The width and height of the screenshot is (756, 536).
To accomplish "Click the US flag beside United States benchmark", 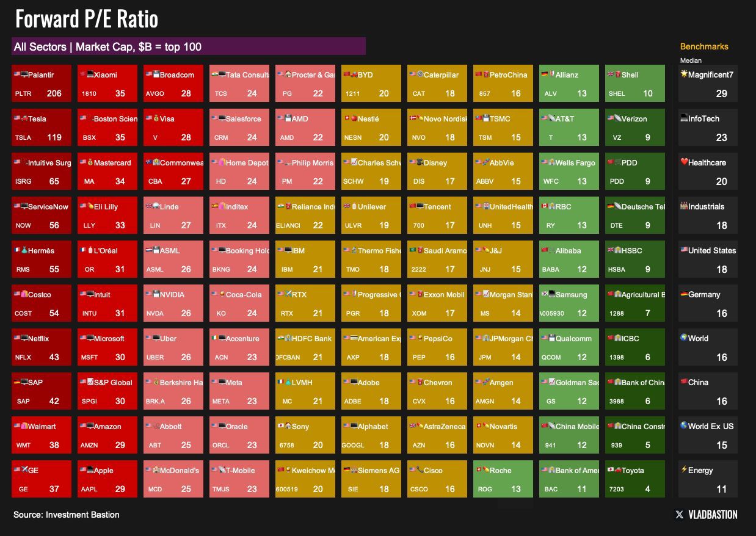I will pos(684,250).
